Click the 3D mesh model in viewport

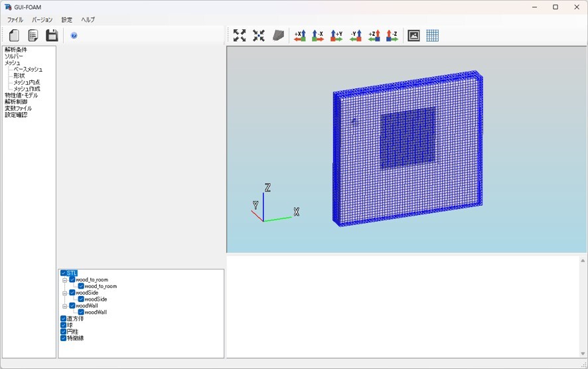(408, 148)
